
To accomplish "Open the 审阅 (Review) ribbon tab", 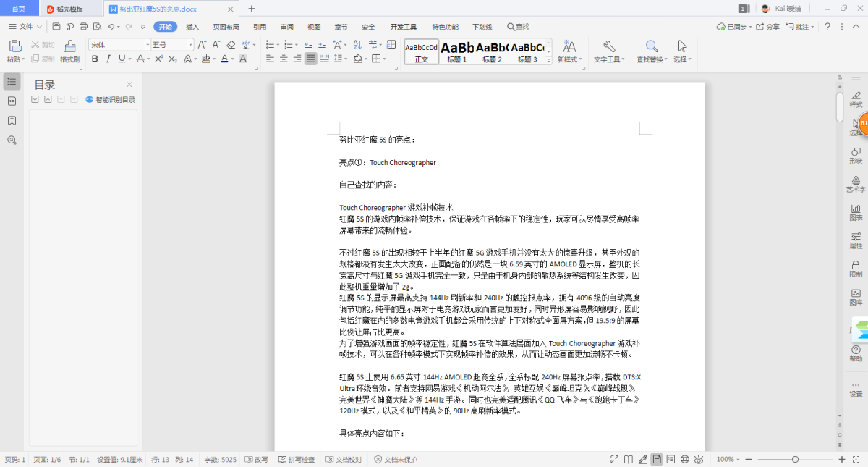I will pyautogui.click(x=287, y=27).
